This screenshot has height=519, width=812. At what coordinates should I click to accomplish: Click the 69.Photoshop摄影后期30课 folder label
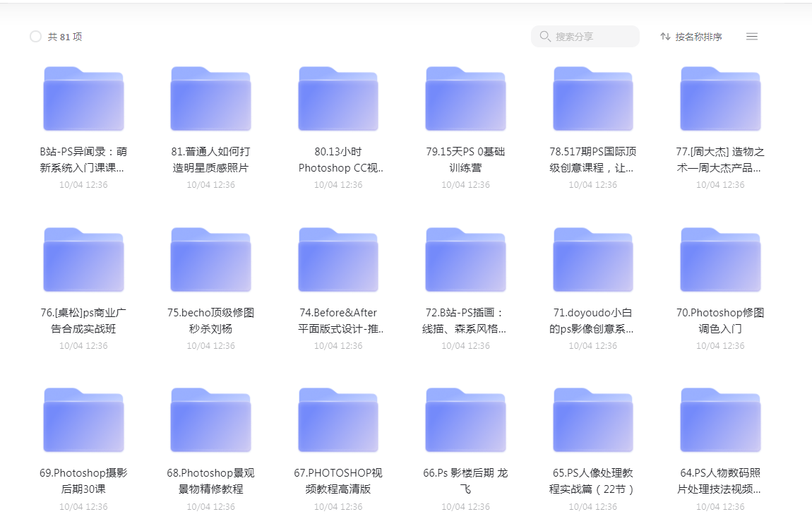tap(83, 481)
